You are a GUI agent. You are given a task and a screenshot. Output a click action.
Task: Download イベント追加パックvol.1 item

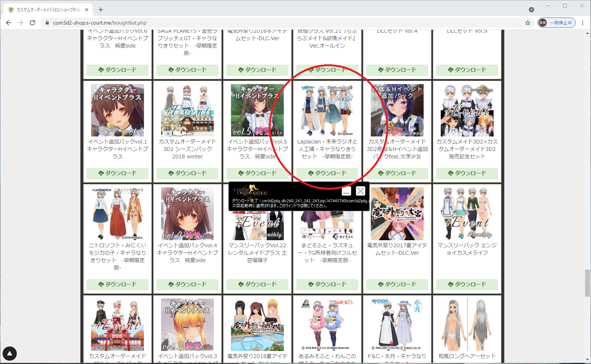(118, 173)
